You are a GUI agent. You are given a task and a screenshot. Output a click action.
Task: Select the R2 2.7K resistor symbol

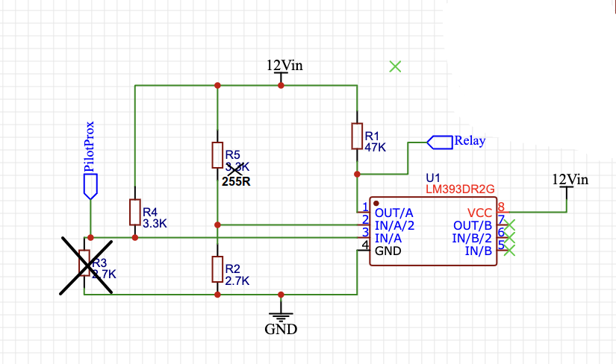tap(217, 269)
